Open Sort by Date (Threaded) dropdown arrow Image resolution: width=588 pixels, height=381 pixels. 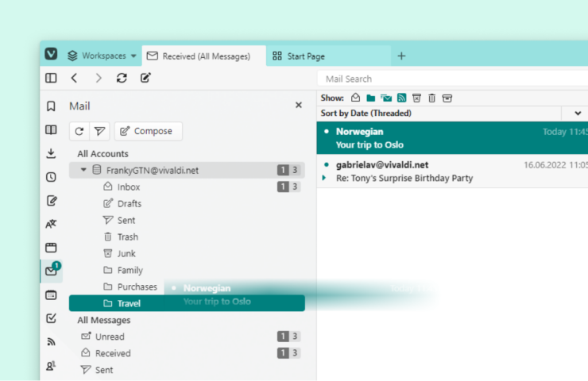(x=578, y=114)
